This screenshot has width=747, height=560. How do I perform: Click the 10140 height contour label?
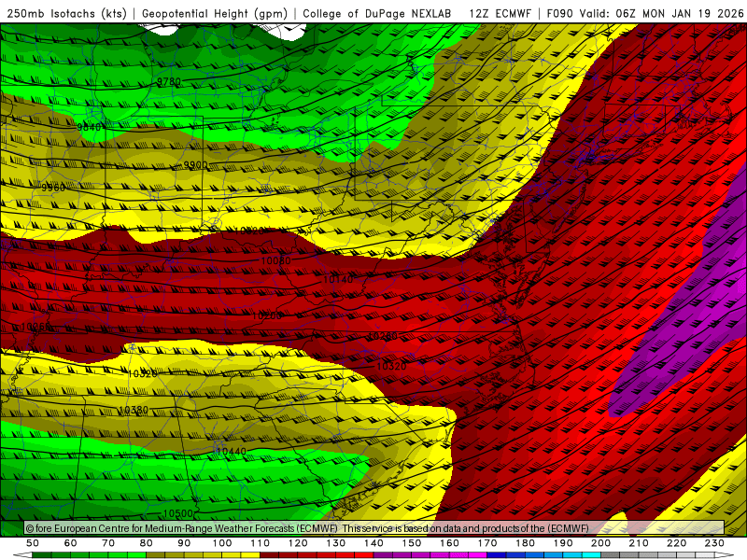[338, 279]
